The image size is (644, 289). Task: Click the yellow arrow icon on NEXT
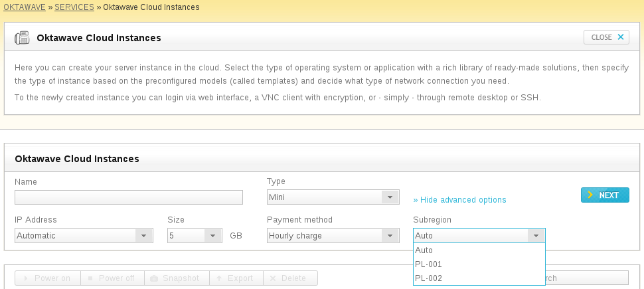(x=590, y=195)
